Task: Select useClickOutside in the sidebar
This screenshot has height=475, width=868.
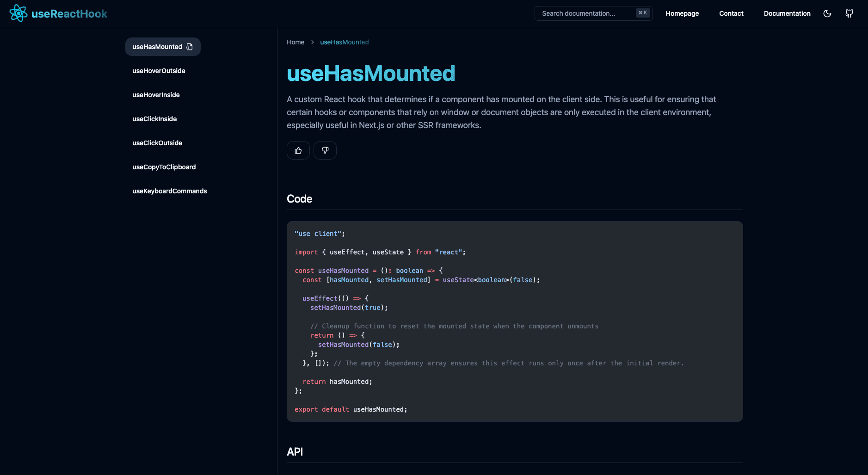Action: click(157, 143)
